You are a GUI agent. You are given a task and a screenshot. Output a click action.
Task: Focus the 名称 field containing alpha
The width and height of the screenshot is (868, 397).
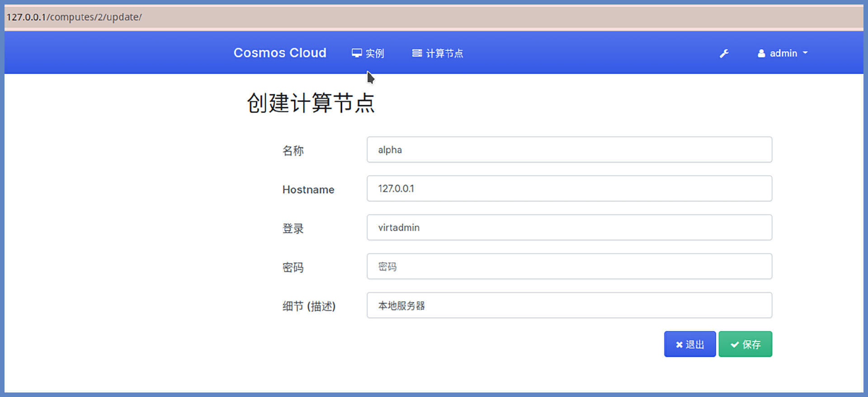coord(569,149)
